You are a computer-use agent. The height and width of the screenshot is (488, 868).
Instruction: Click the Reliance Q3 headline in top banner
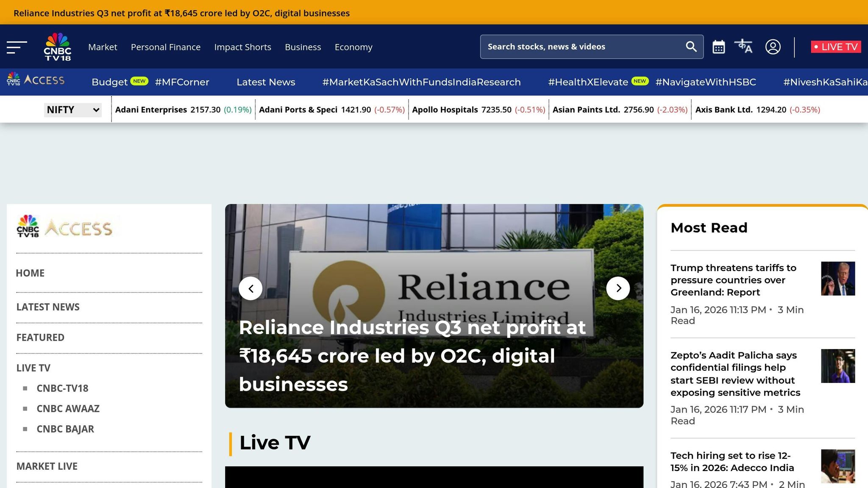[x=182, y=13]
